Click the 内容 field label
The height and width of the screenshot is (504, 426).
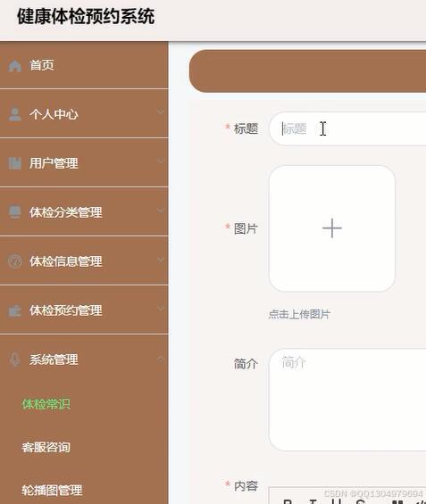pos(246,485)
